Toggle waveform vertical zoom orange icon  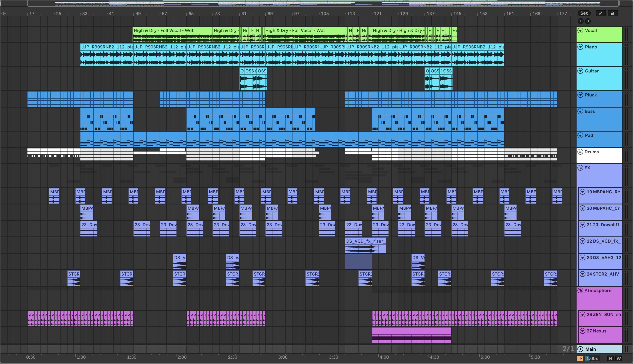click(580, 358)
